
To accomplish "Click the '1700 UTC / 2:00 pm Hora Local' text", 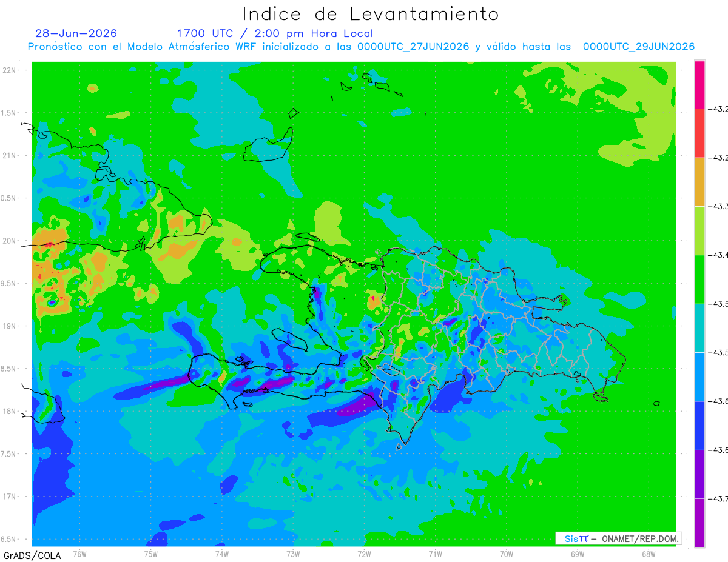I will tap(275, 34).
